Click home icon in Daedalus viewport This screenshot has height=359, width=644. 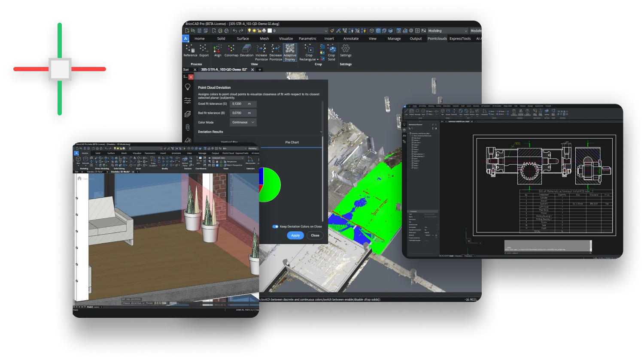79,178
